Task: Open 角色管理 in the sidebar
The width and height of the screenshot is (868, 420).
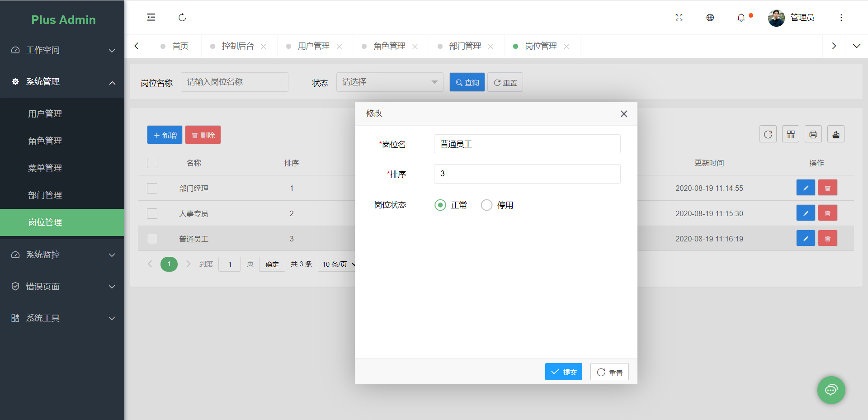Action: point(62,141)
